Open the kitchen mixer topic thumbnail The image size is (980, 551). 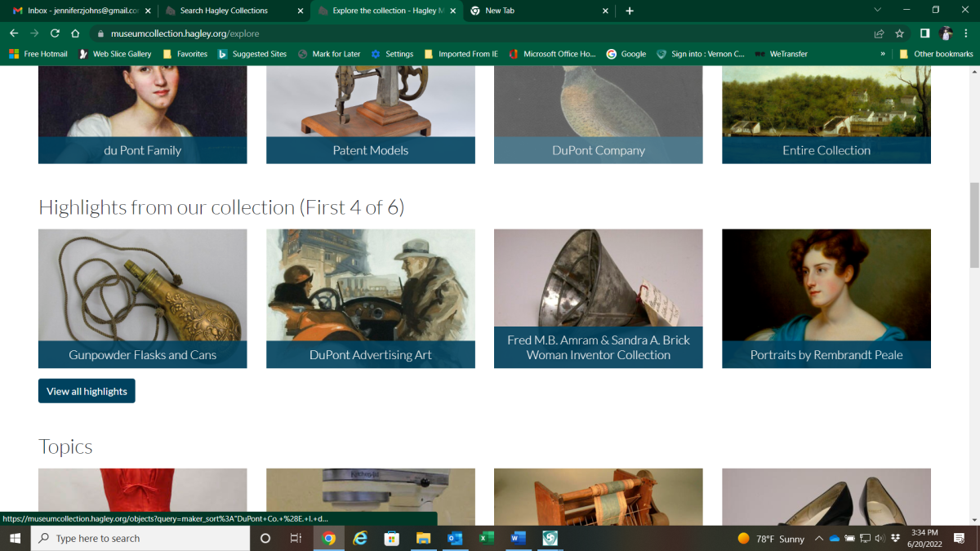[x=371, y=496]
